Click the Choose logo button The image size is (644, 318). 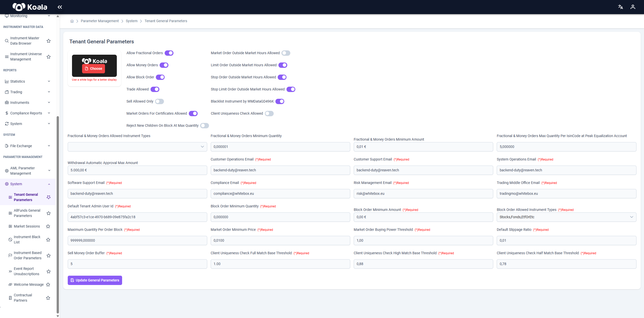(x=93, y=69)
